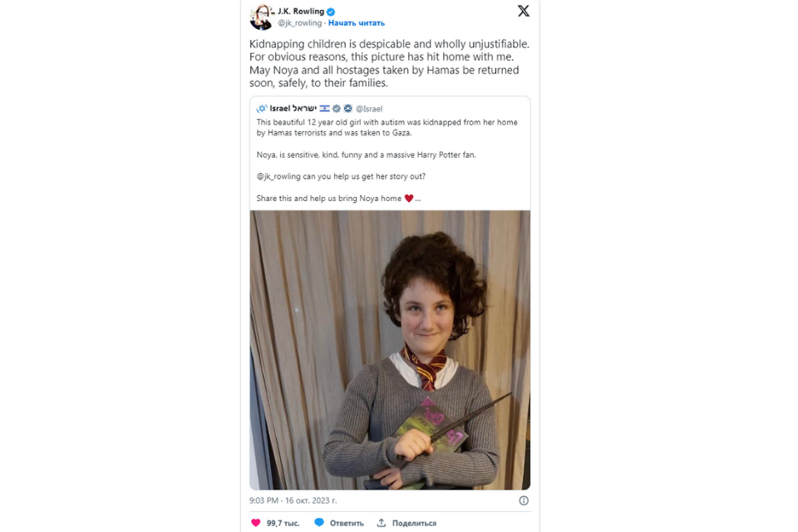Open the tweet info circle icon
The height and width of the screenshot is (532, 798).
(x=524, y=500)
